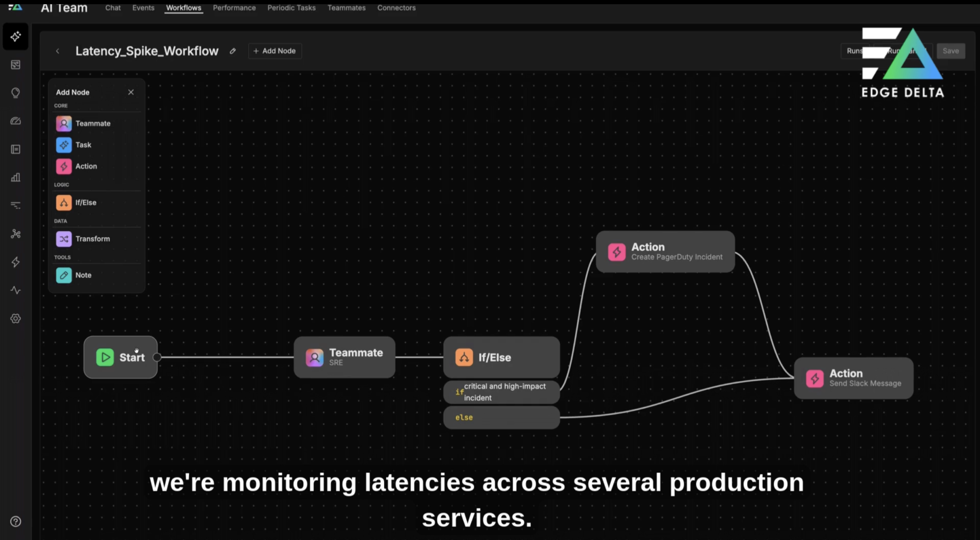This screenshot has width=980, height=540.
Task: Rename the workflow using the pencil icon
Action: (x=233, y=51)
